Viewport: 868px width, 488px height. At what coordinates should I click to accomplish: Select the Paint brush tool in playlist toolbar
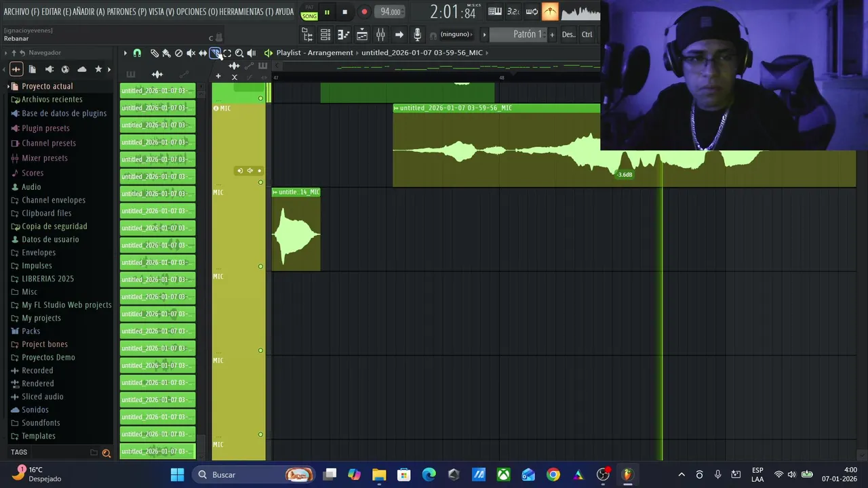pos(166,53)
